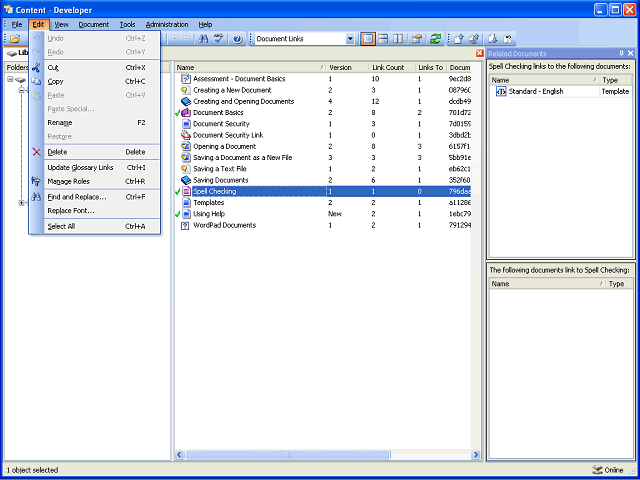This screenshot has height=480, width=640.
Task: Choose Rename from the Edit menu
Action: coord(94,122)
